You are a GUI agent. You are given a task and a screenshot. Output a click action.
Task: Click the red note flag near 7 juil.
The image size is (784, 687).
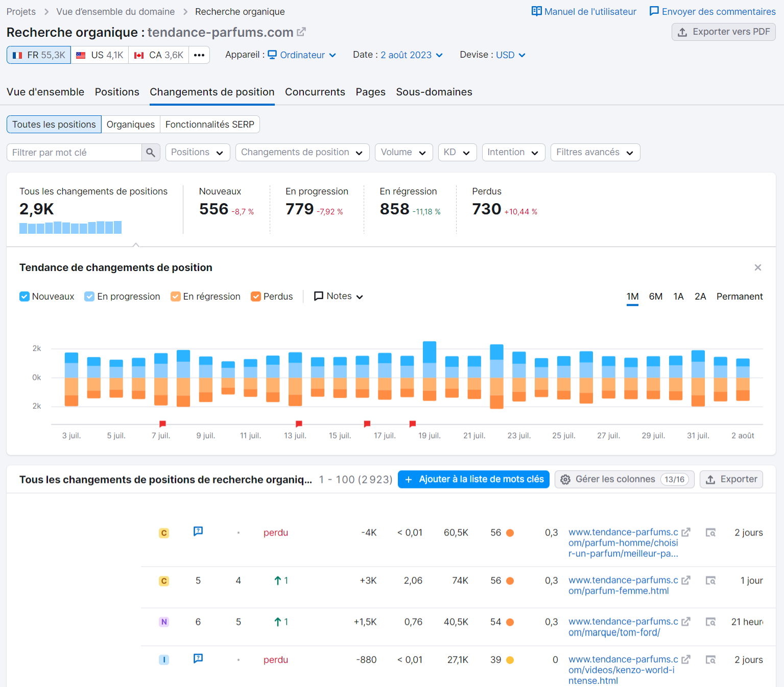pyautogui.click(x=162, y=424)
